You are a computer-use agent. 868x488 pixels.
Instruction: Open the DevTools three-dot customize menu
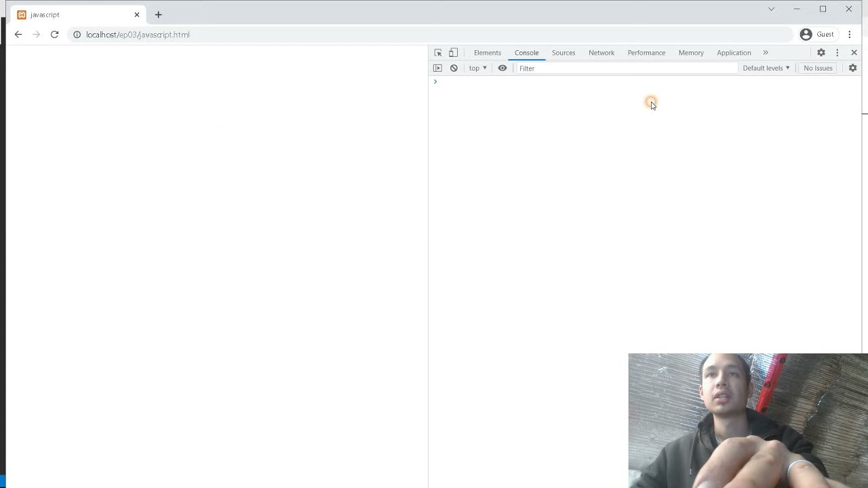pos(837,53)
